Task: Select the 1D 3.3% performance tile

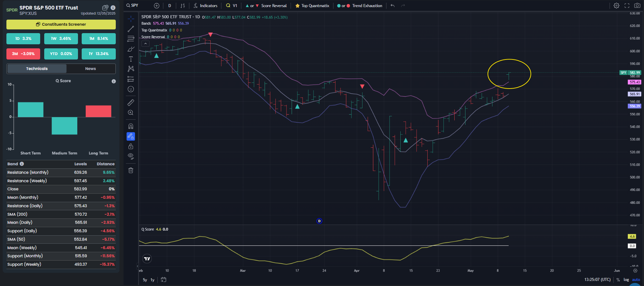Action: (x=23, y=39)
